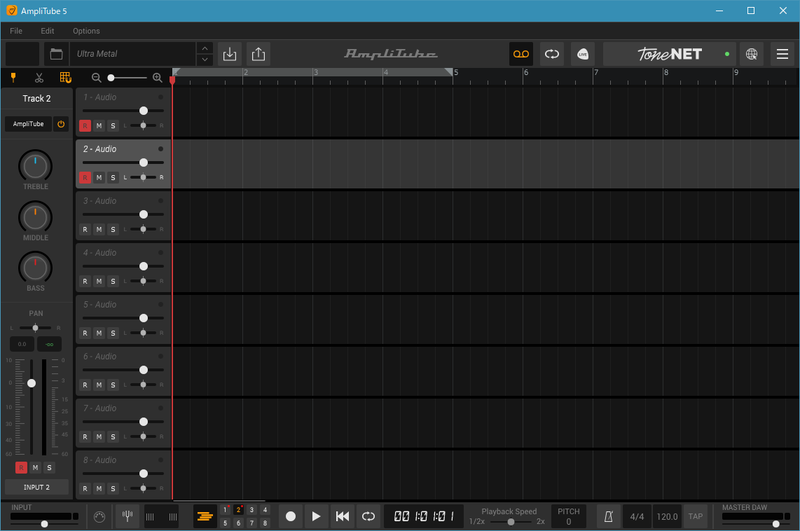Arm record on 7 - Audio track

point(85,437)
